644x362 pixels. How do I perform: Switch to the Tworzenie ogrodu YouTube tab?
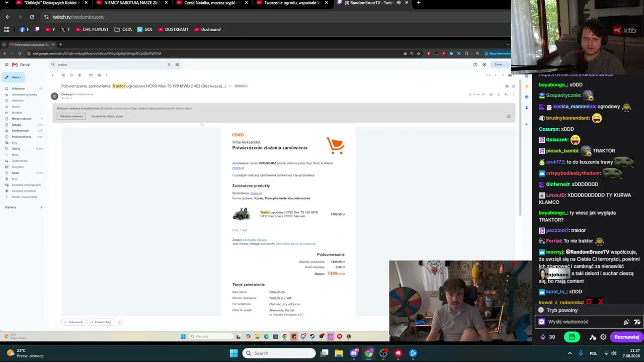[x=292, y=3]
